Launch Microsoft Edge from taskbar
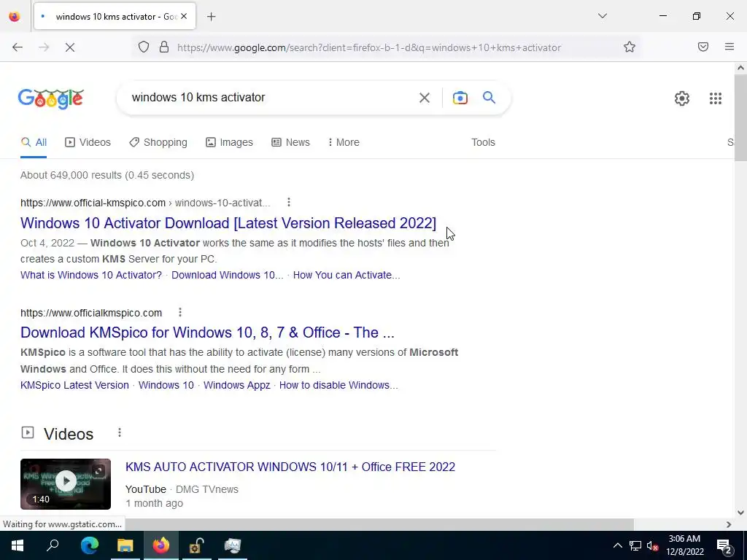 pos(89,545)
